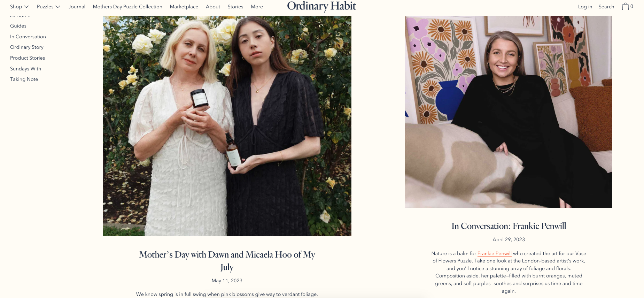The width and height of the screenshot is (644, 298).
Task: Open the Product Stories category
Action: coord(28,58)
